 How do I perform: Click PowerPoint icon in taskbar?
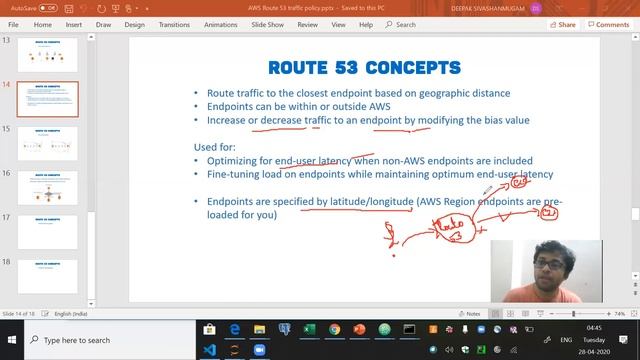359,329
